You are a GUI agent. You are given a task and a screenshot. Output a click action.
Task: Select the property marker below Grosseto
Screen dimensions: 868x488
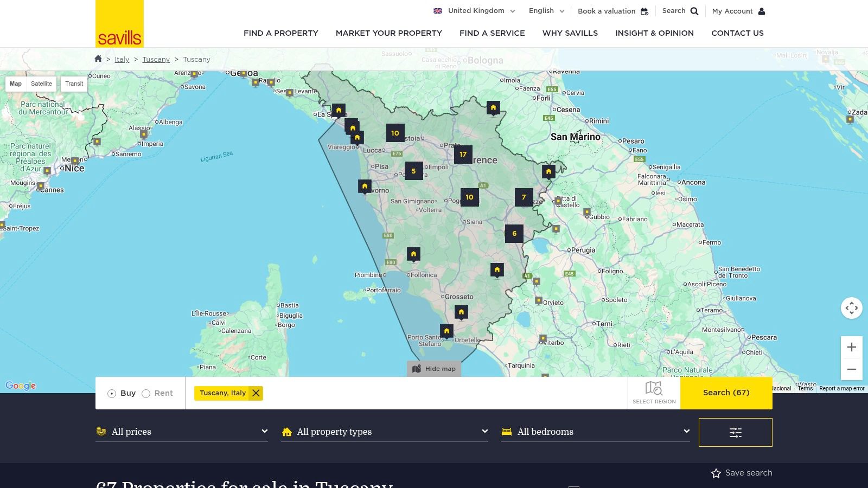461,312
